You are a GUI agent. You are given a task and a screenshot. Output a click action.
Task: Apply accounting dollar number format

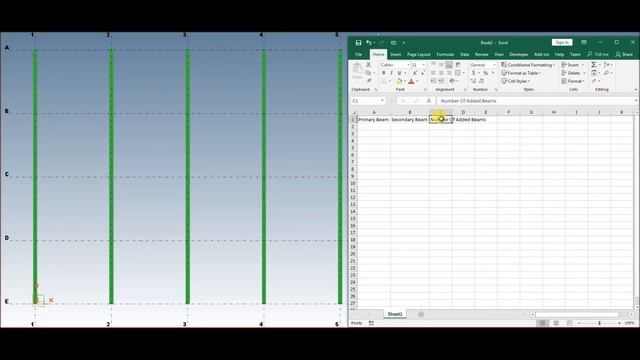pyautogui.click(x=473, y=73)
